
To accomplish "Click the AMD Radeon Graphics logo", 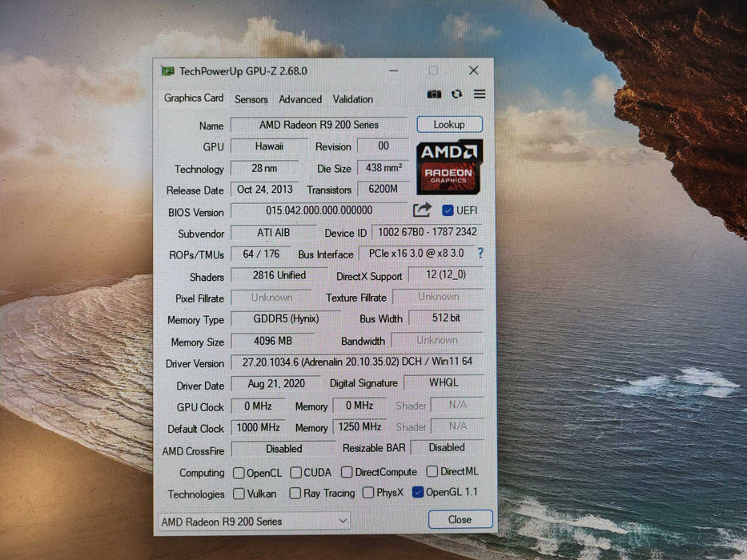I will [449, 166].
